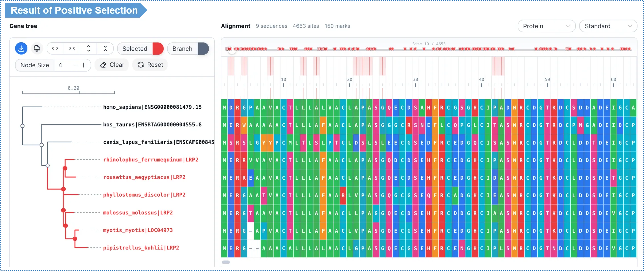The image size is (644, 271).
Task: Click the 0.20 scale bar label
Action: (x=73, y=88)
